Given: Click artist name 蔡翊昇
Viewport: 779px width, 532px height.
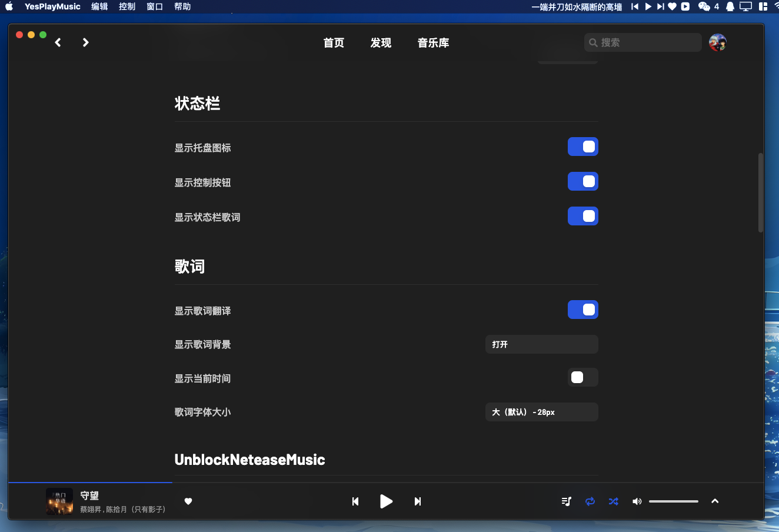Looking at the screenshot, I should click(91, 509).
